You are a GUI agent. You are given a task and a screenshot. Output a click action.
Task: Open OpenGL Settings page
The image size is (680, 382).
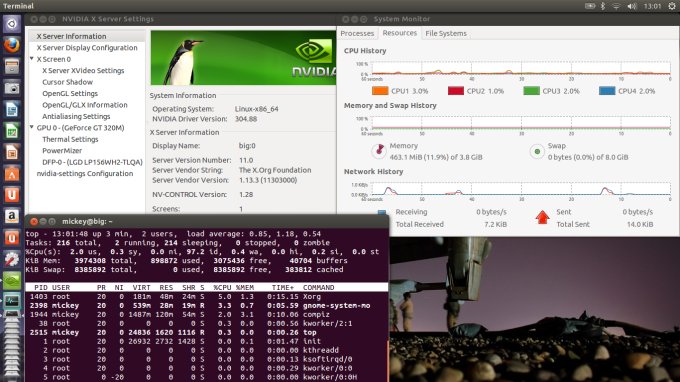click(x=70, y=93)
